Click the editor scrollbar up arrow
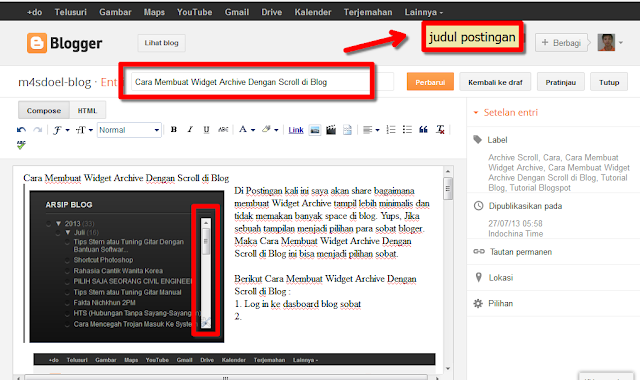Image resolution: width=640 pixels, height=380 pixels. (x=448, y=171)
